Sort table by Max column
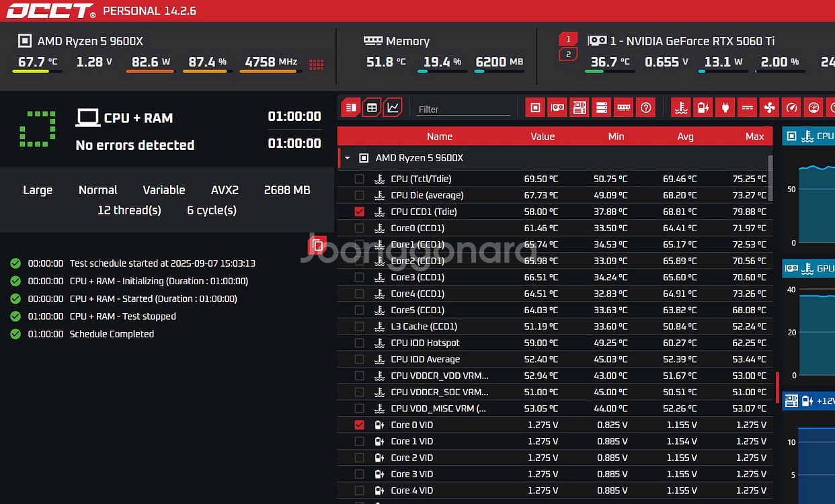The width and height of the screenshot is (835, 504). 755,136
